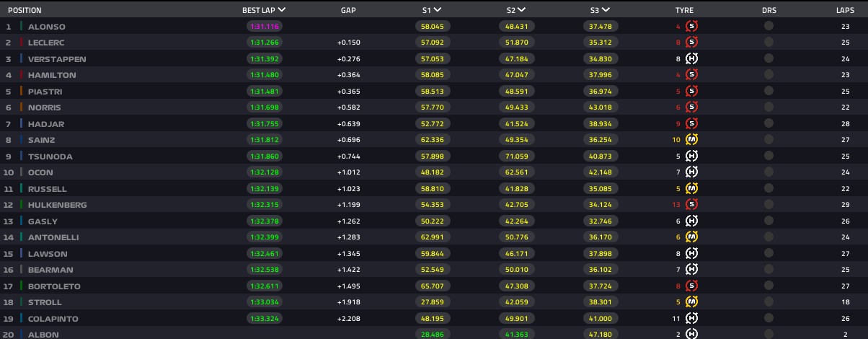Click Russell's S2 time 41.828
Image resolution: width=868 pixels, height=339 pixels.
(x=515, y=189)
